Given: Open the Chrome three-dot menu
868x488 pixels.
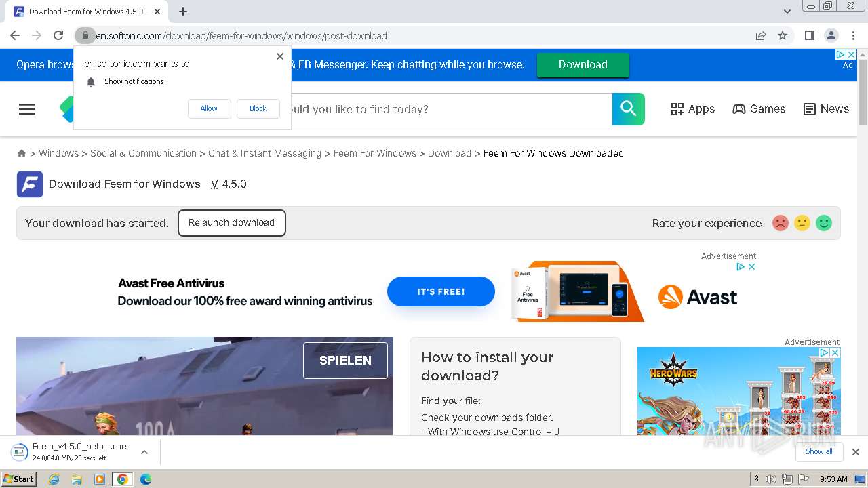Looking at the screenshot, I should point(853,35).
